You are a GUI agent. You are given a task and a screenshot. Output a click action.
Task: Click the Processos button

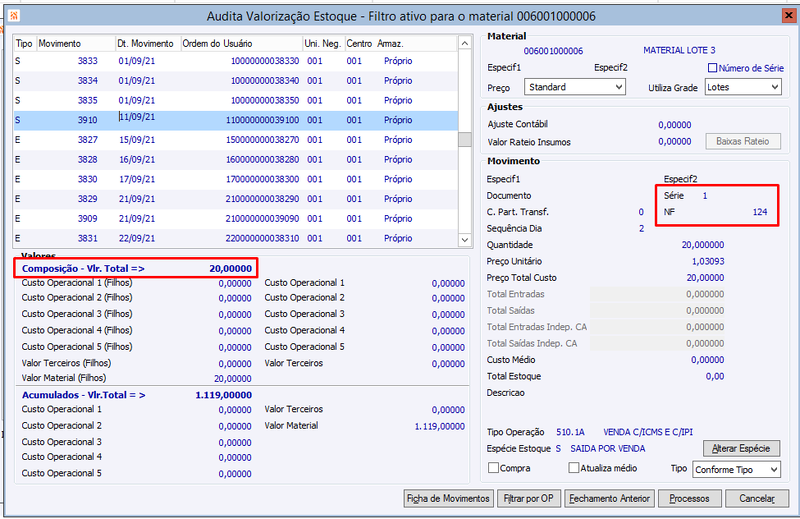tap(690, 498)
